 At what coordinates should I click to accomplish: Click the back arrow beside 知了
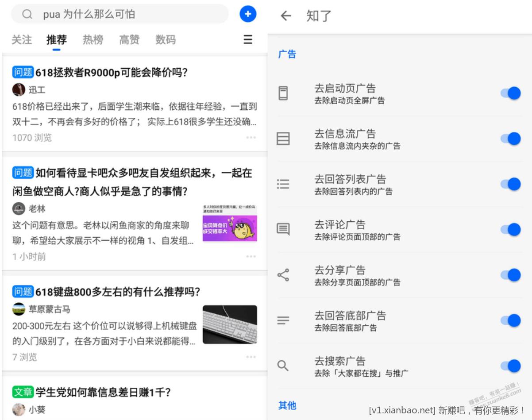tap(286, 16)
